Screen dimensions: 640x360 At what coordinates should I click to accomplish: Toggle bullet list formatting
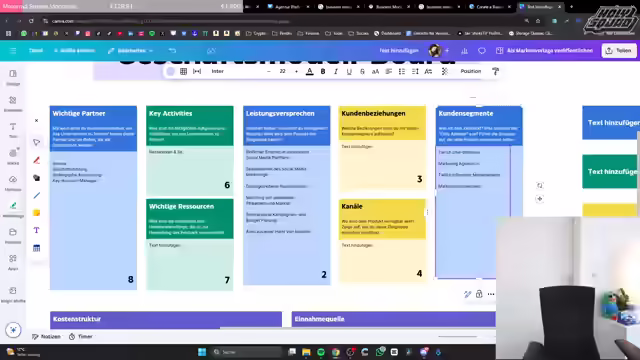pyautogui.click(x=402, y=71)
